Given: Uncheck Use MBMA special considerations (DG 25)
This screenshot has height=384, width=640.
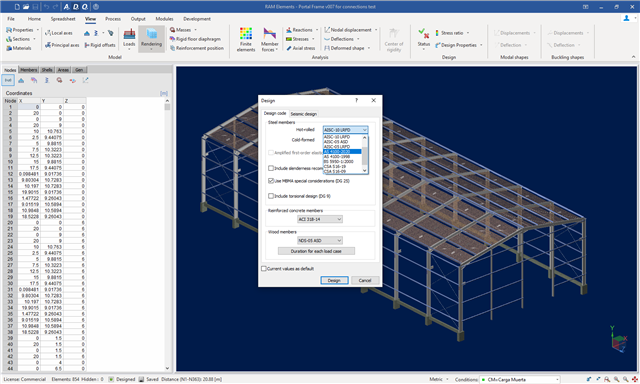Looking at the screenshot, I should tap(271, 181).
